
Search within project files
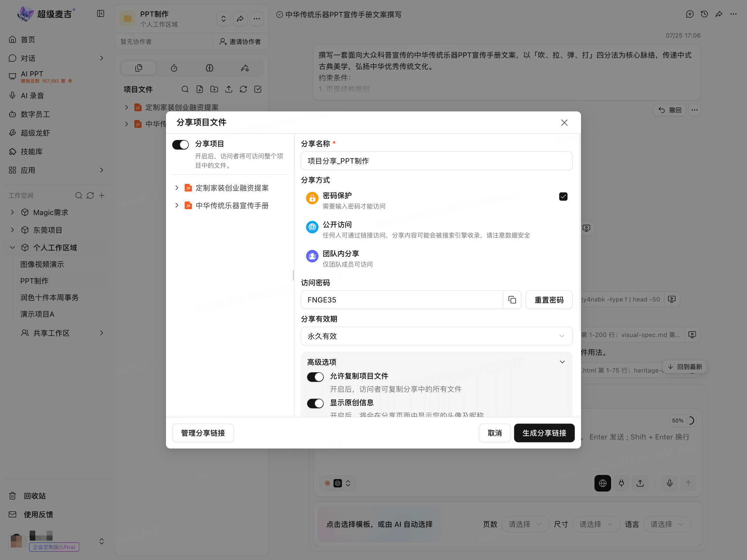tap(185, 90)
